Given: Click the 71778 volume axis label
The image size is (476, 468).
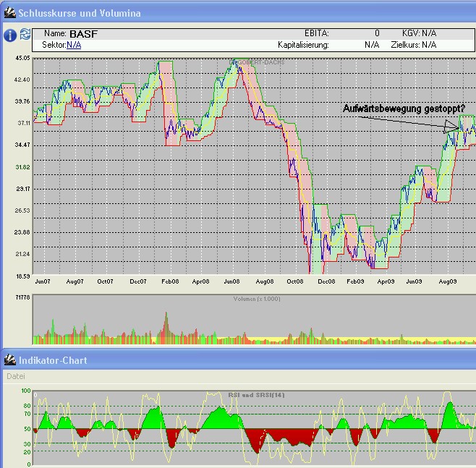Looking at the screenshot, I should (22, 297).
